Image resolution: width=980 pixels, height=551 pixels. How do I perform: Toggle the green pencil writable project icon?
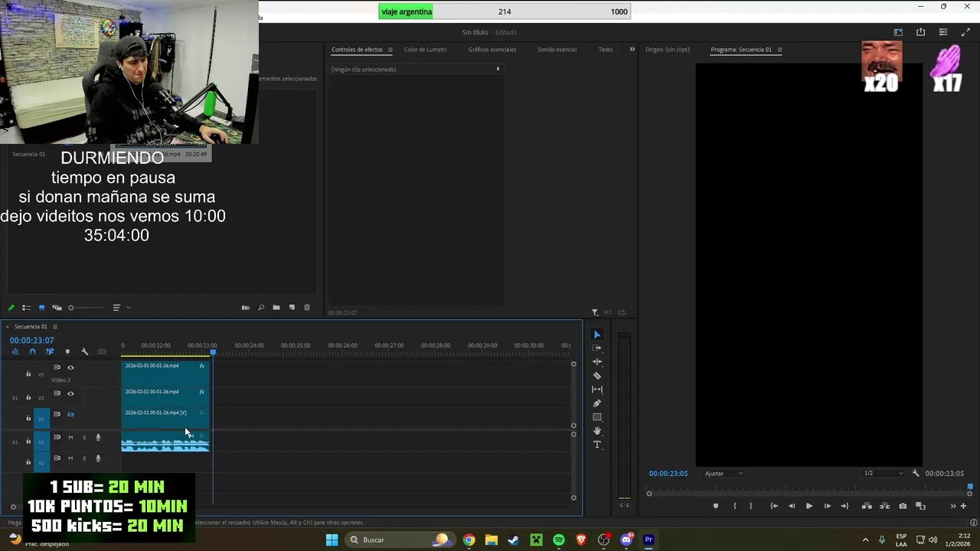pos(11,308)
